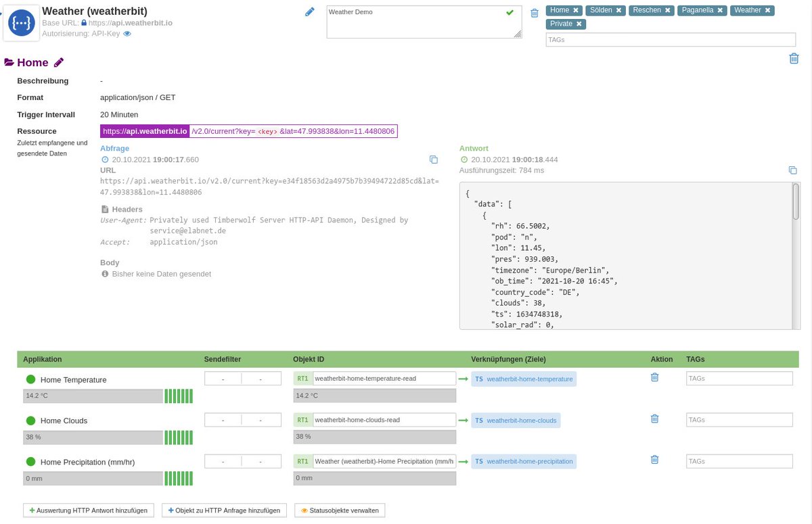Image resolution: width=812 pixels, height=524 pixels.
Task: Edit the Home Precipitation object ID field
Action: (x=384, y=461)
